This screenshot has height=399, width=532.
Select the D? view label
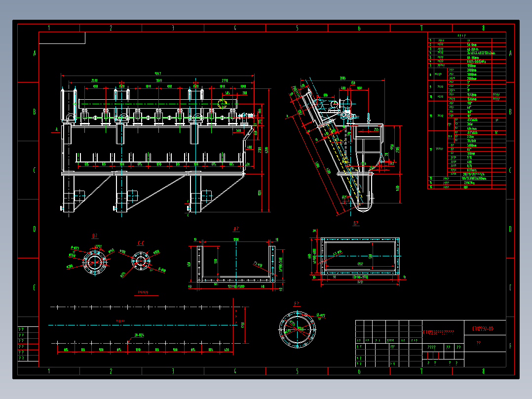click(95, 236)
